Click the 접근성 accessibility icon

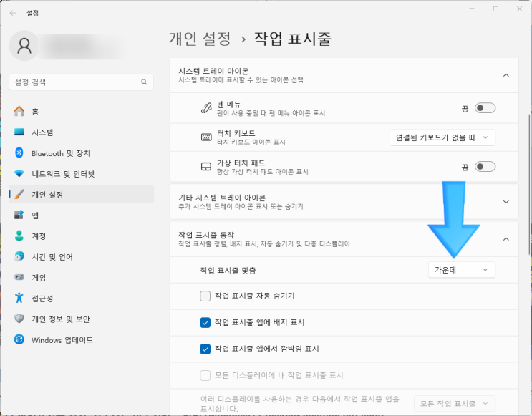(19, 298)
